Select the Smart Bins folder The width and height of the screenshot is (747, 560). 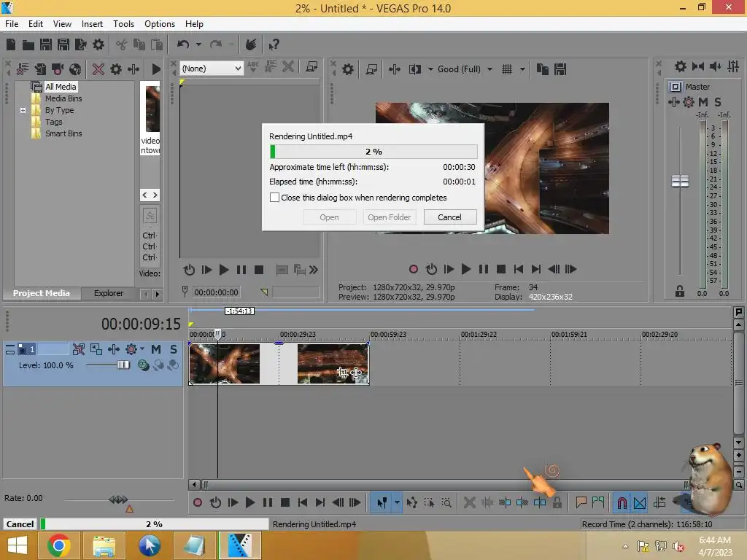click(x=63, y=133)
